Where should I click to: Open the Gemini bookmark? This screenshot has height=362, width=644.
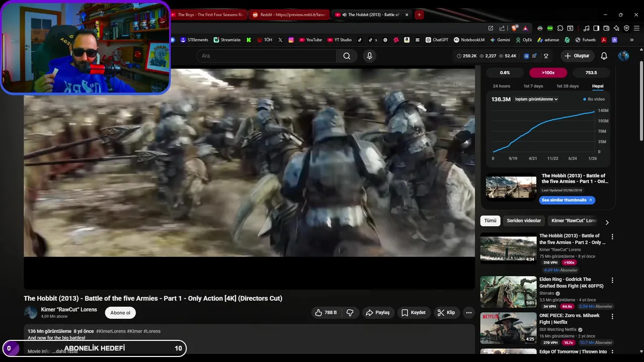(500, 40)
